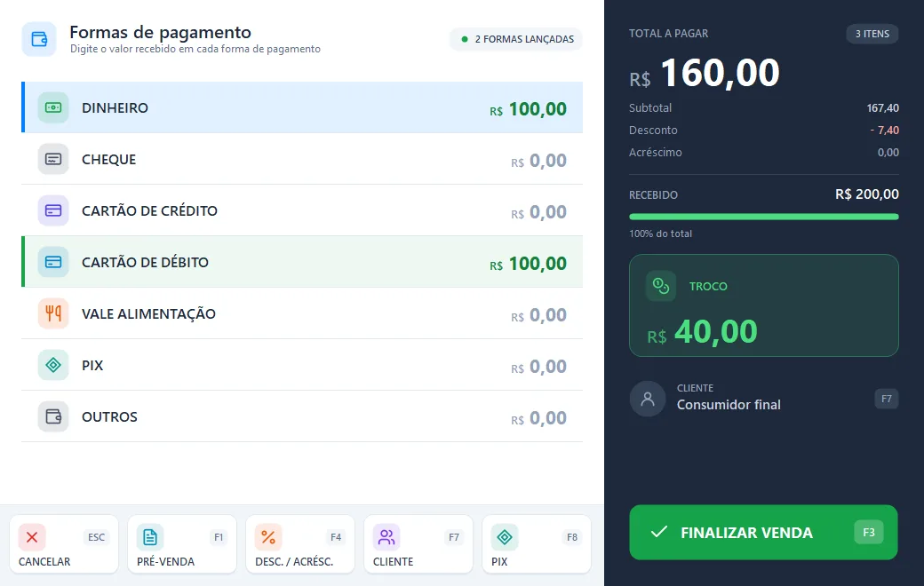Click the person avatar icon next to Consumidor final
Screen dimensions: 924x586
pos(648,399)
